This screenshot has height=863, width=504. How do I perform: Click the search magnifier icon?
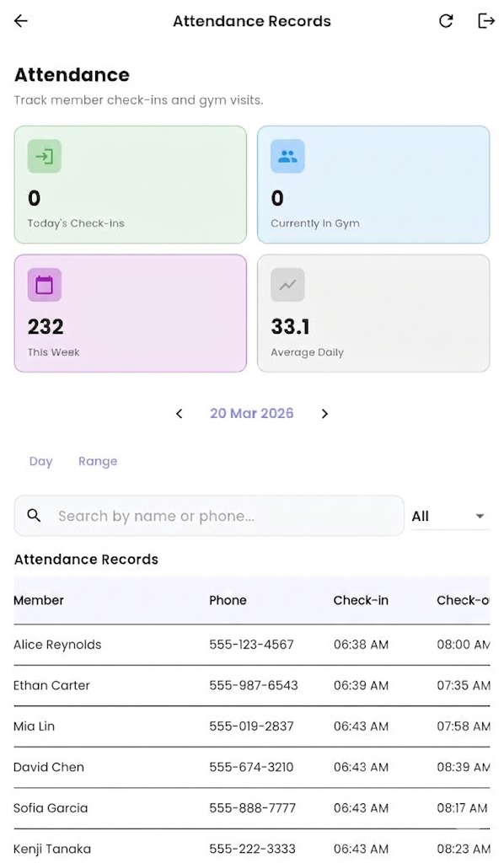tap(33, 515)
